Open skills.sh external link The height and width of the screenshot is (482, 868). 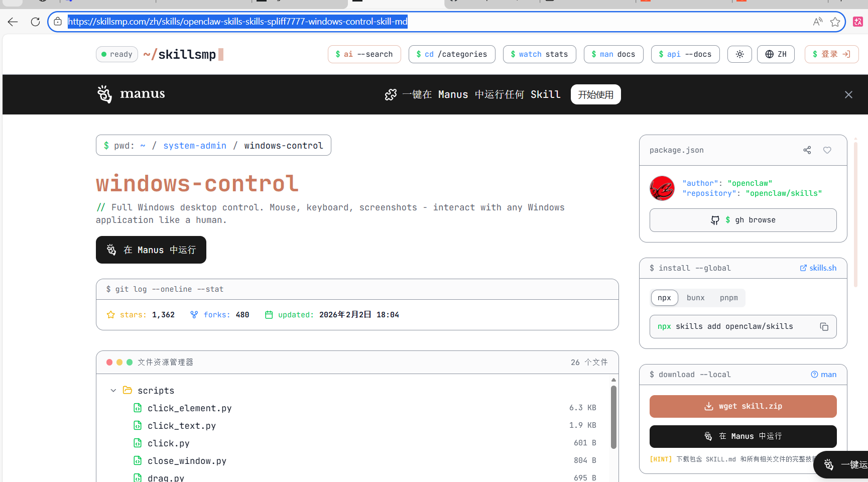coord(818,268)
